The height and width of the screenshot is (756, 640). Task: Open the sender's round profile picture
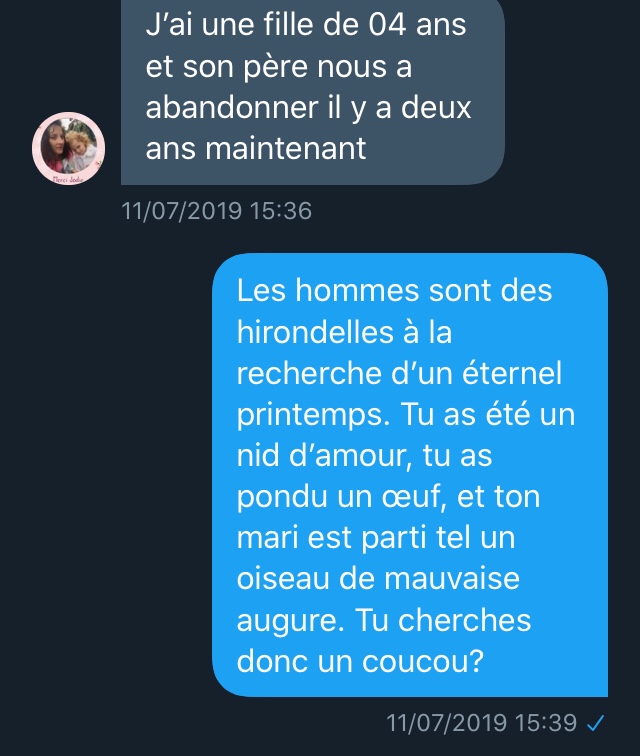click(68, 148)
